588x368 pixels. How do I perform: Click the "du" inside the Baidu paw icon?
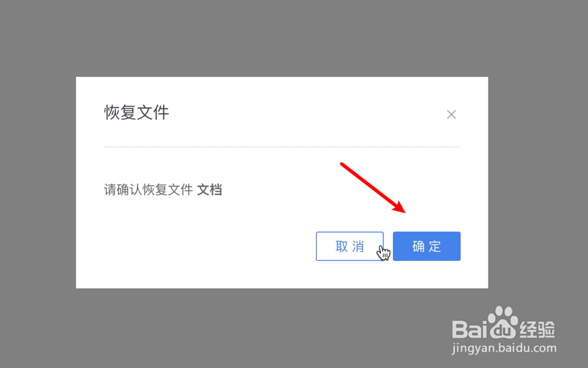tap(503, 330)
